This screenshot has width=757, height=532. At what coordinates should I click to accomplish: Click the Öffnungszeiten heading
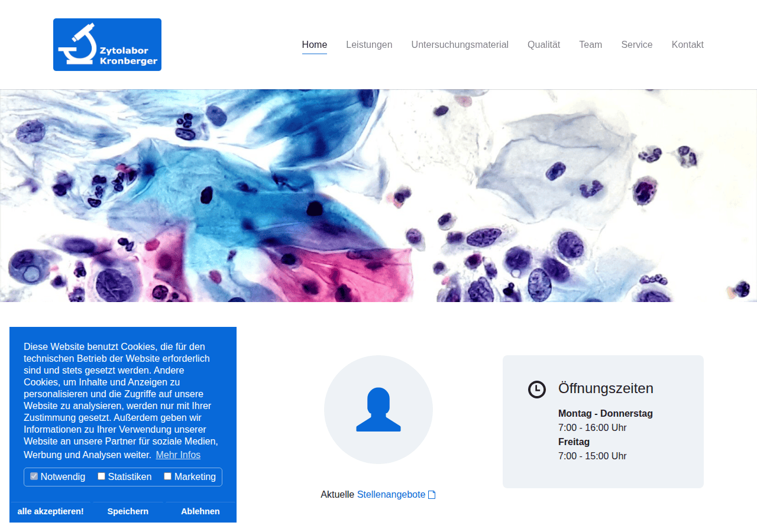pyautogui.click(x=606, y=388)
